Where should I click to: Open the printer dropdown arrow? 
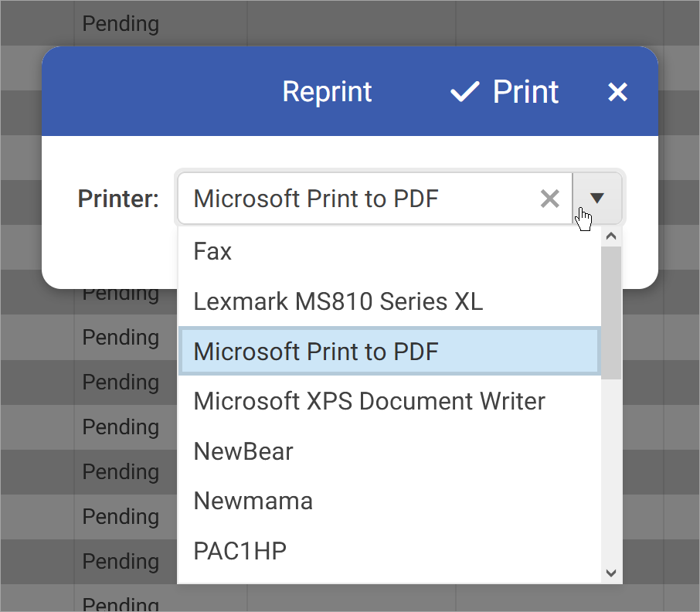[597, 199]
